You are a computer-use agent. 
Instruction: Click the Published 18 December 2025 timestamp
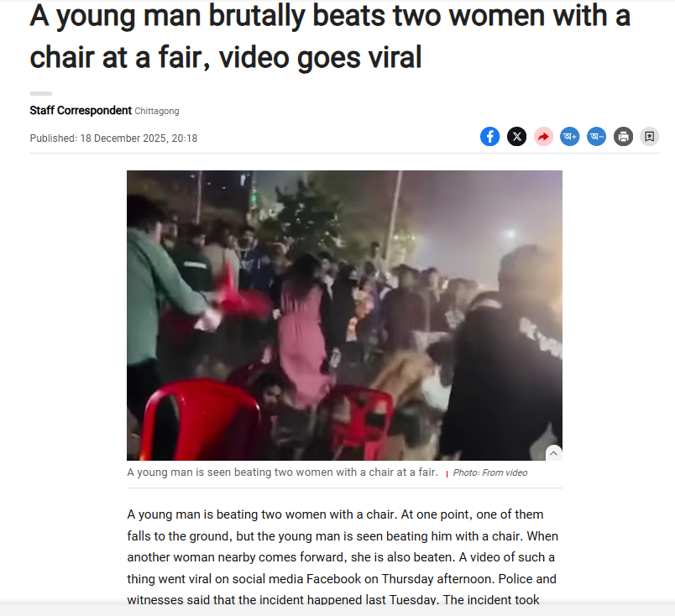113,138
